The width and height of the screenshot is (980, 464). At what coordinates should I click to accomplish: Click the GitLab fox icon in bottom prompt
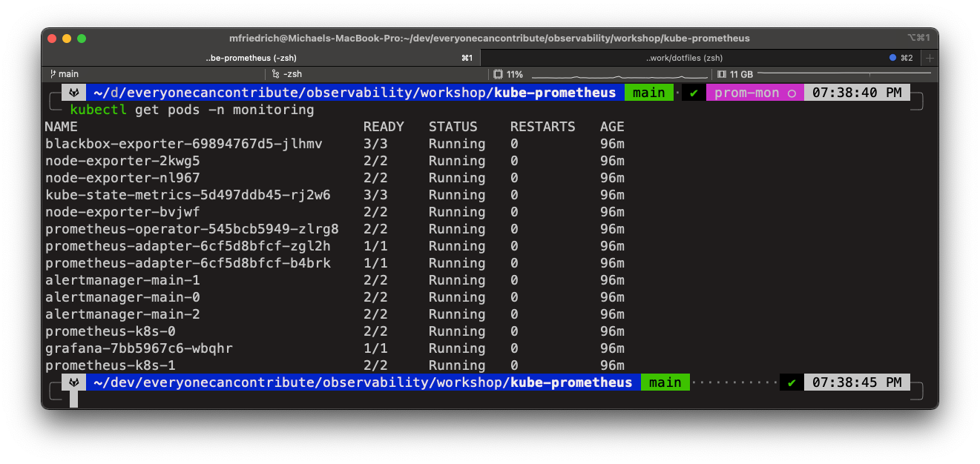(75, 382)
